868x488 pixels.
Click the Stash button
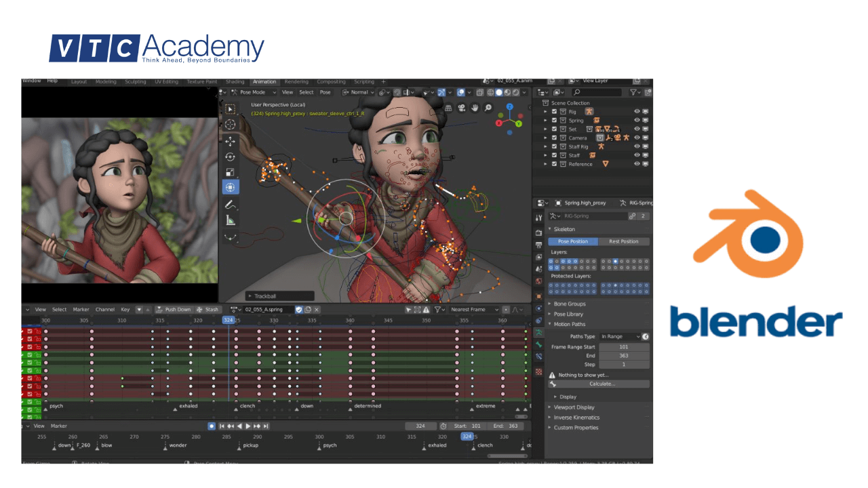[208, 309]
